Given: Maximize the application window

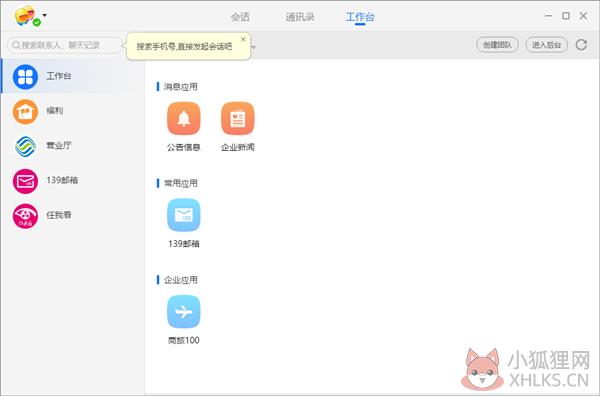Looking at the screenshot, I should [566, 16].
